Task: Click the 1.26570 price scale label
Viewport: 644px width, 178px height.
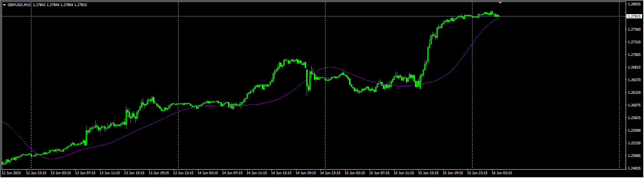Action: click(x=634, y=80)
